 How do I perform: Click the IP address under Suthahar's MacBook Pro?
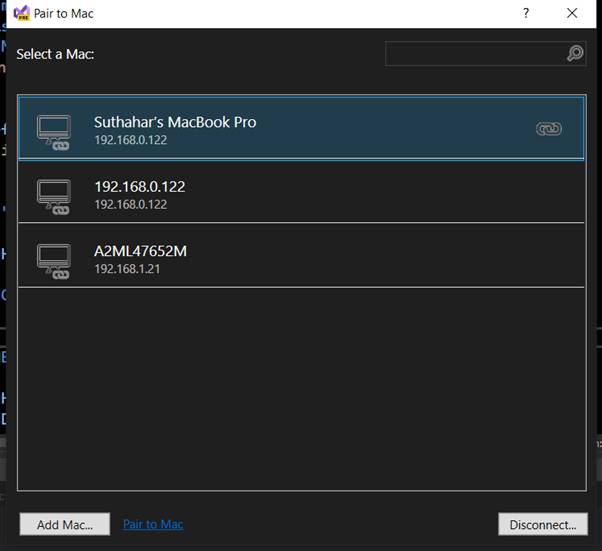click(131, 140)
